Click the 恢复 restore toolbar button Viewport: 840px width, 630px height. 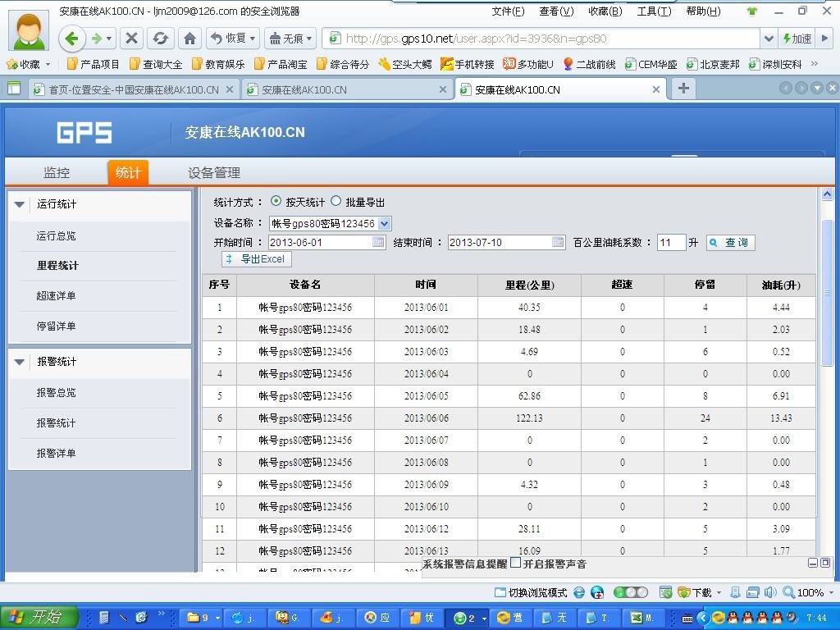(x=233, y=39)
